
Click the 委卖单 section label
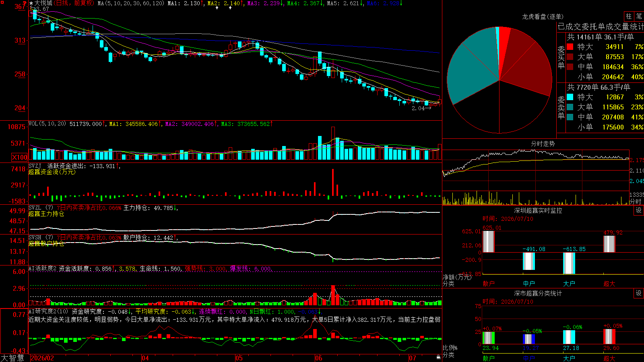(x=561, y=107)
